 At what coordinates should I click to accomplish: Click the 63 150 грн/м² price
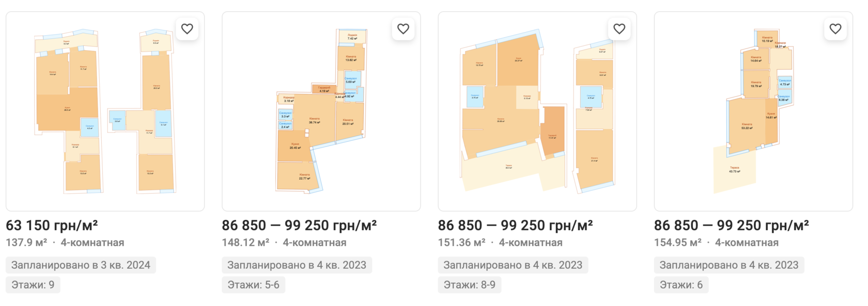coord(52,226)
